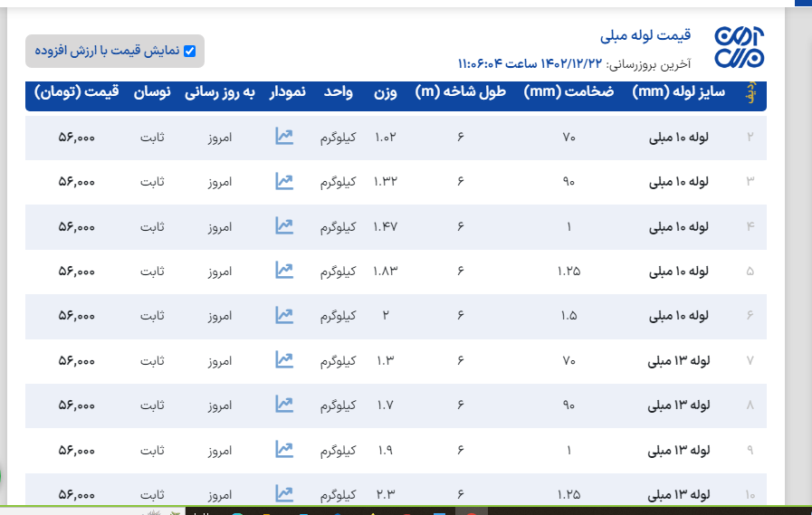Open chart for 10 mm pipe weighing 2 kg

point(284,315)
